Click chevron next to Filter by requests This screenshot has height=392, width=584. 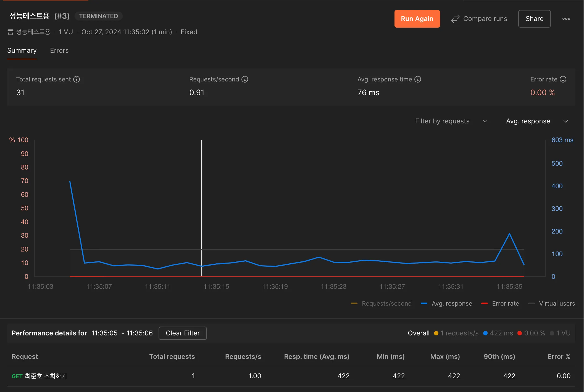485,121
